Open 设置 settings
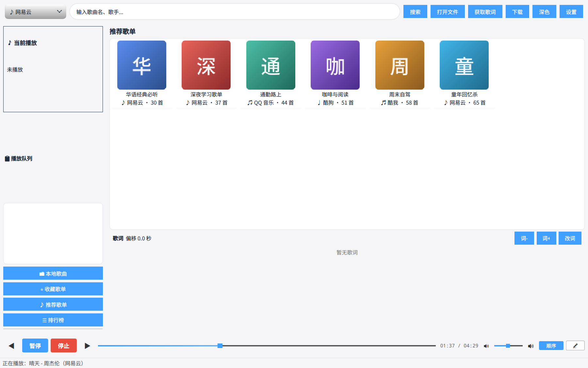588x368 pixels. [x=571, y=12]
